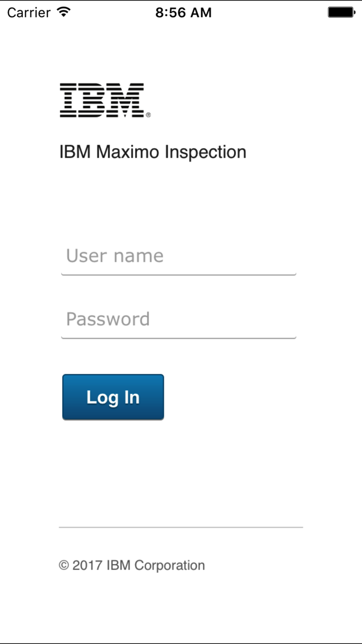Click the horizontal divider above the copyright
This screenshot has width=362, height=644.
pos(181,528)
